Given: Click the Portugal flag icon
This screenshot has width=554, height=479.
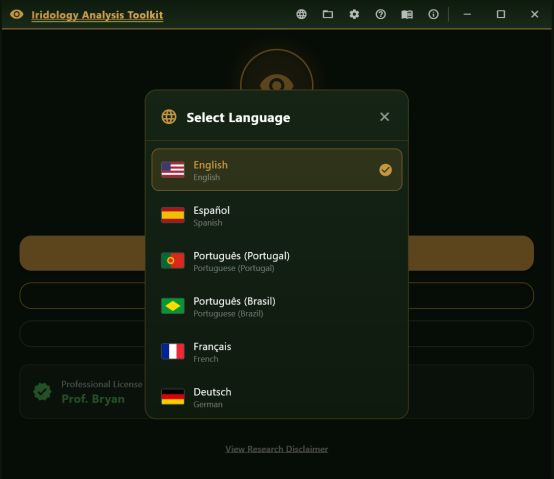Looking at the screenshot, I should pyautogui.click(x=173, y=261).
